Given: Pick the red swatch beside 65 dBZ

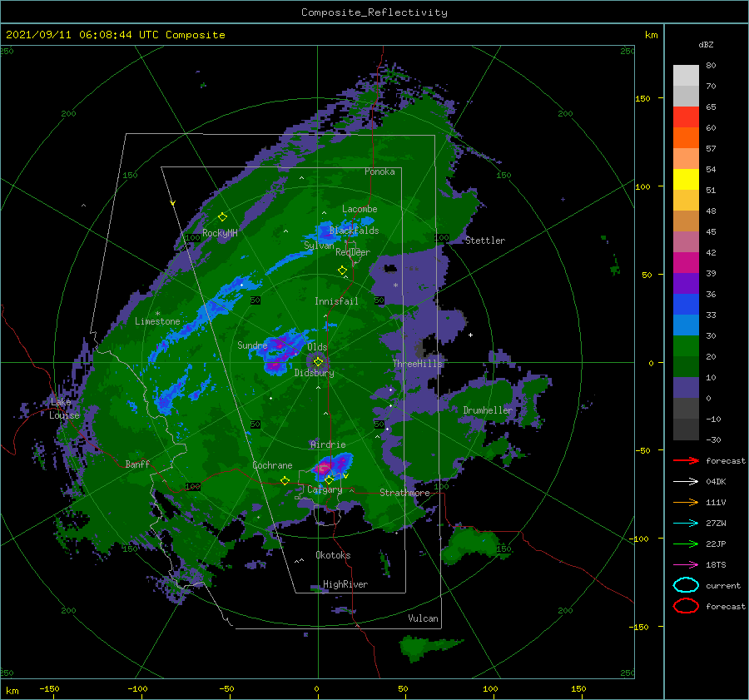Looking at the screenshot, I should tap(686, 117).
